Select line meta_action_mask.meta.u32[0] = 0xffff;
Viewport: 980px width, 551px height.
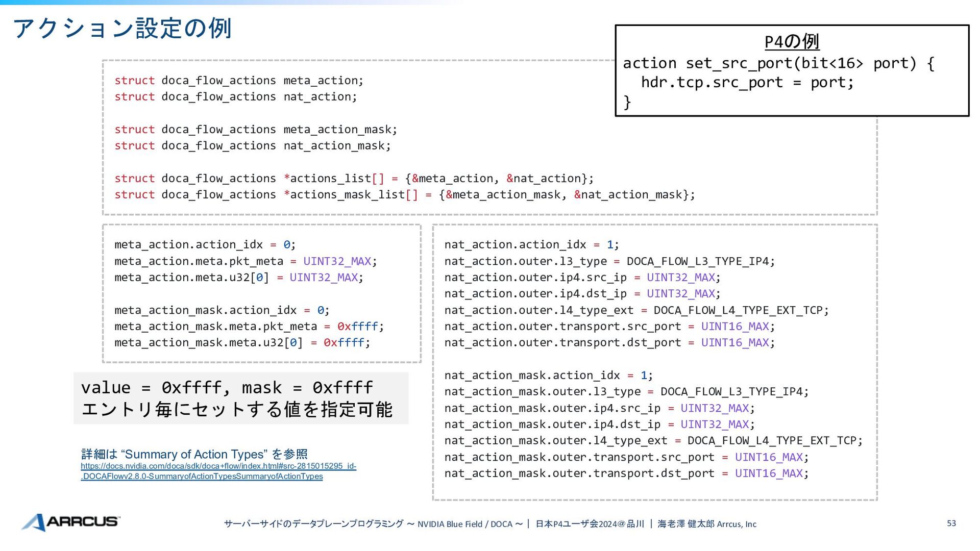[x=242, y=343]
